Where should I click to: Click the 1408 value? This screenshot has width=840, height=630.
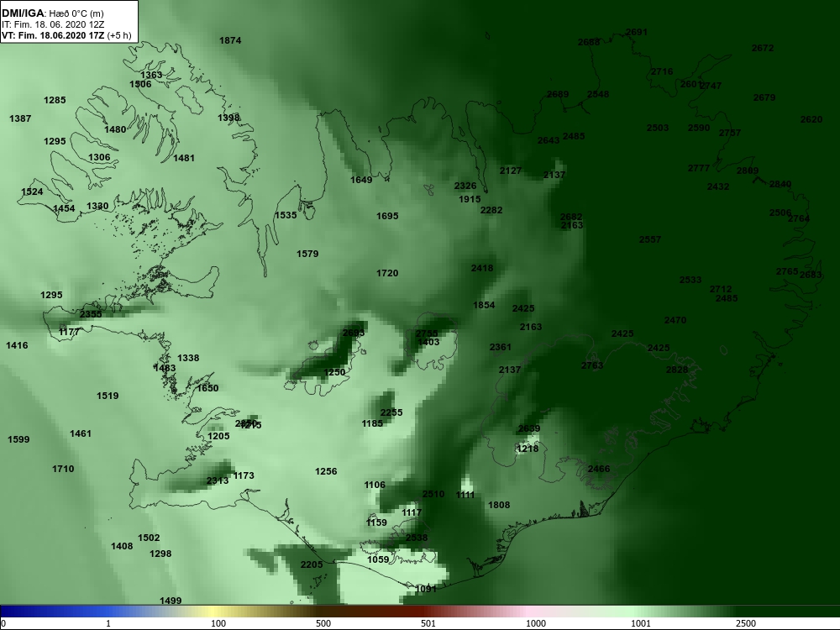122,546
